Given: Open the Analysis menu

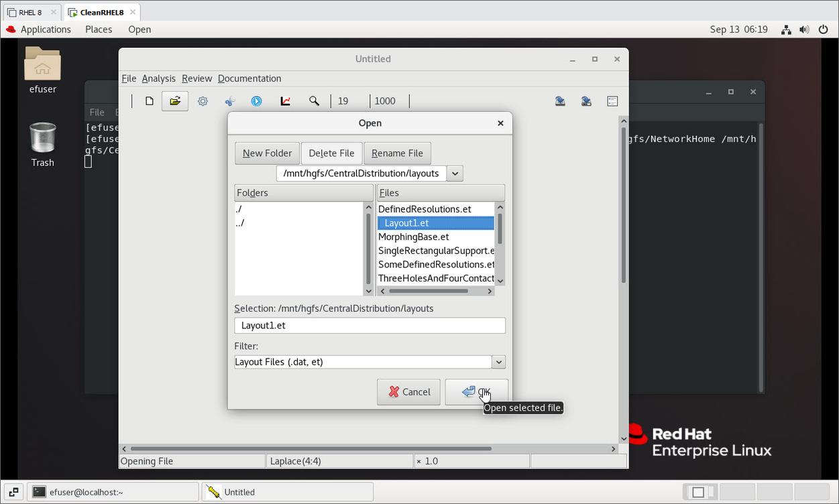Looking at the screenshot, I should coord(158,78).
